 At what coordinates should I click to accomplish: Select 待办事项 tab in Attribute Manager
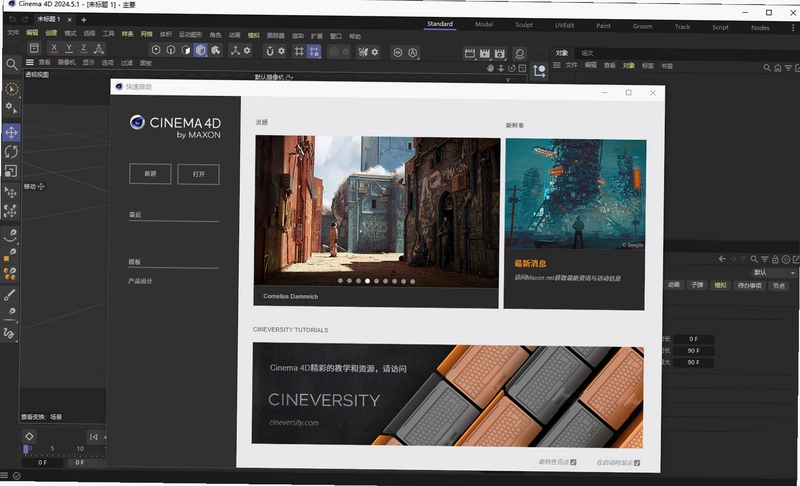tap(749, 286)
